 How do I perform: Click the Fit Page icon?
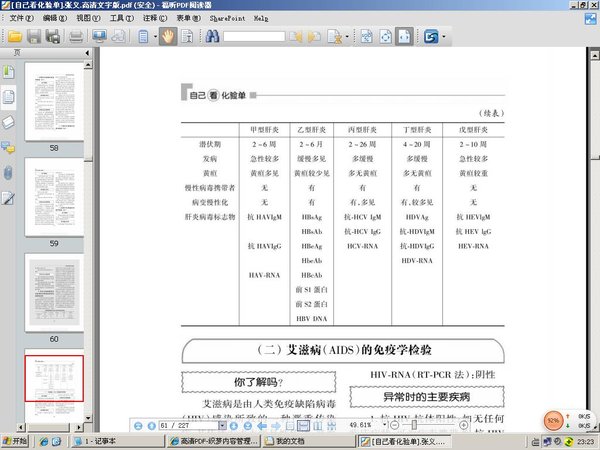[x=385, y=37]
